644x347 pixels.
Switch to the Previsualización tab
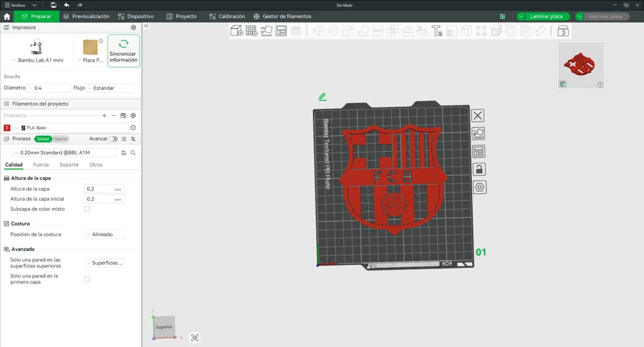(87, 17)
